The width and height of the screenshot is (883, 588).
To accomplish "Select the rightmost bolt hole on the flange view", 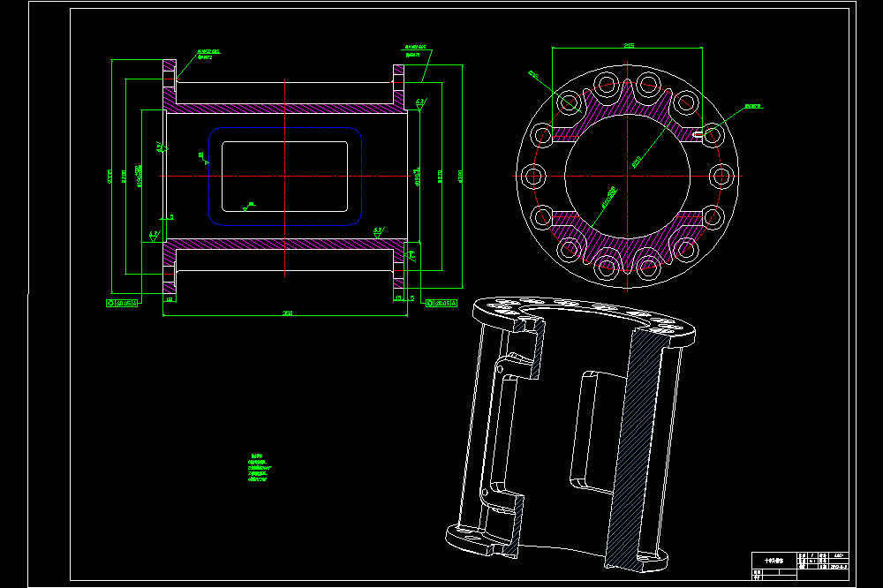I will 721,177.
